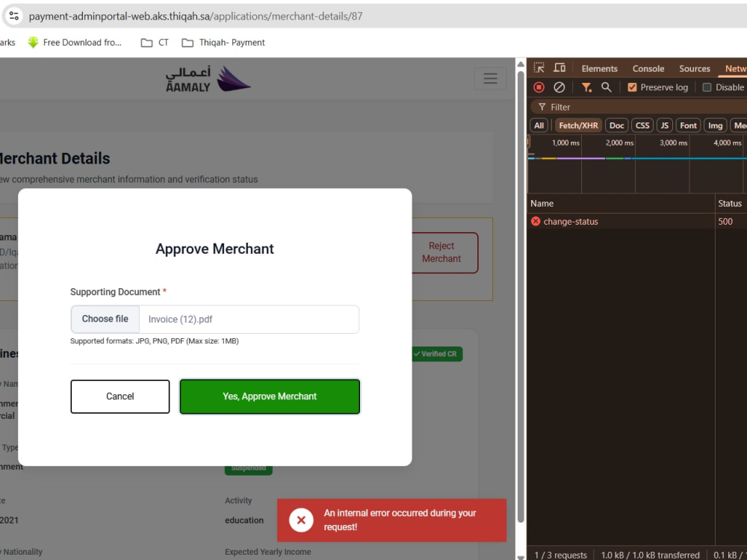Select the CSS request filter

642,125
